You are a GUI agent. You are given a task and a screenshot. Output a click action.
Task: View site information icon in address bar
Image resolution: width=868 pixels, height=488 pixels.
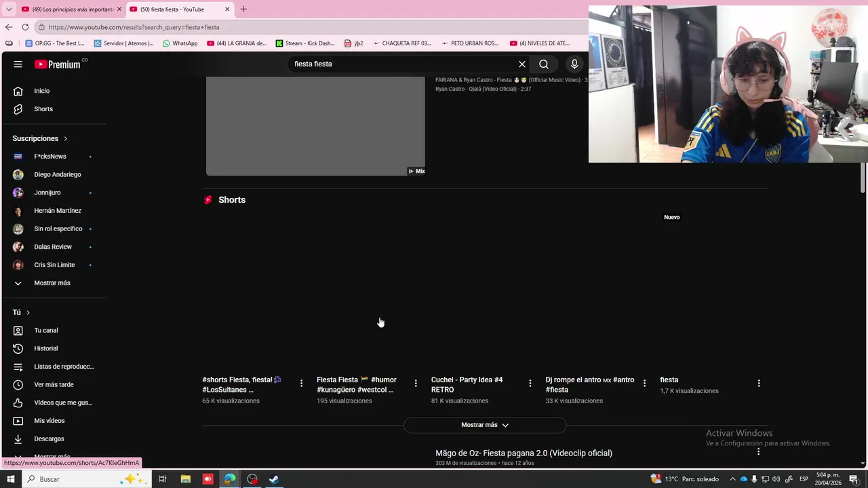coord(41,27)
